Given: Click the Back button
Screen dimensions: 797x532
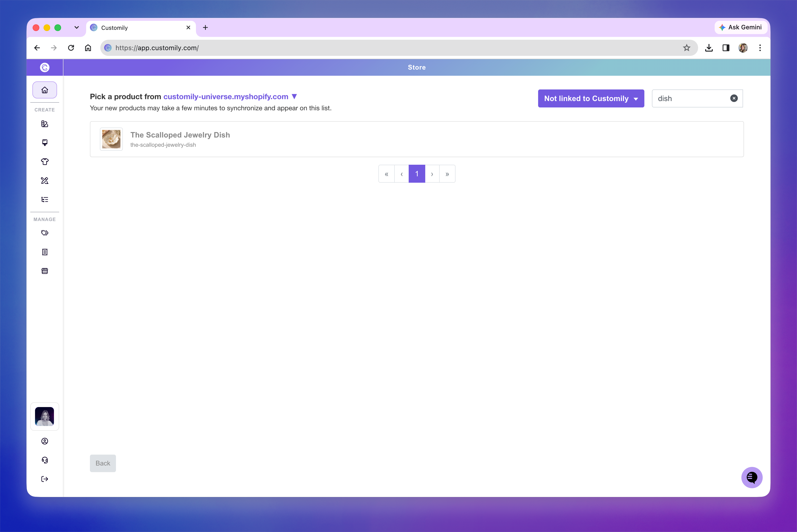Looking at the screenshot, I should click(103, 463).
